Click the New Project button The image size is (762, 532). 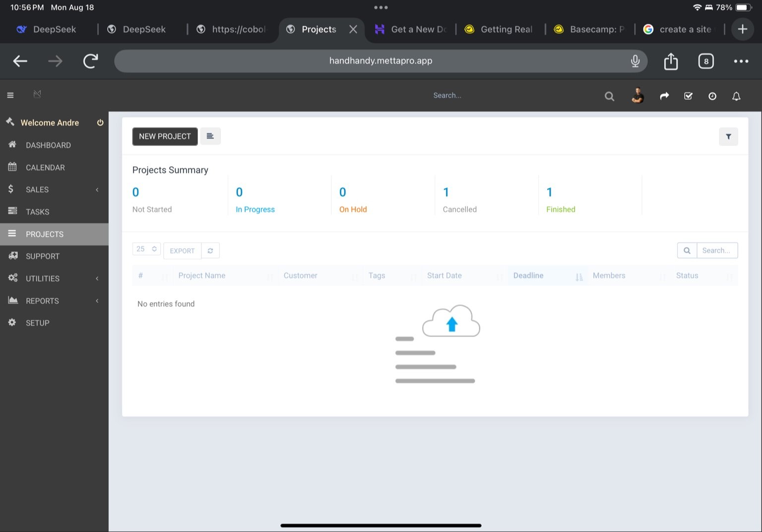click(x=165, y=136)
